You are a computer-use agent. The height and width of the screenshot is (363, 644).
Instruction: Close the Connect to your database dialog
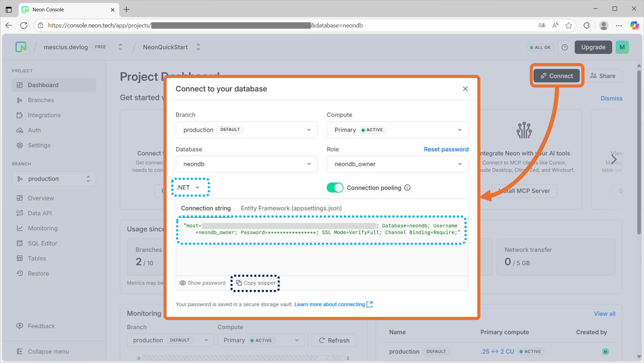[465, 89]
